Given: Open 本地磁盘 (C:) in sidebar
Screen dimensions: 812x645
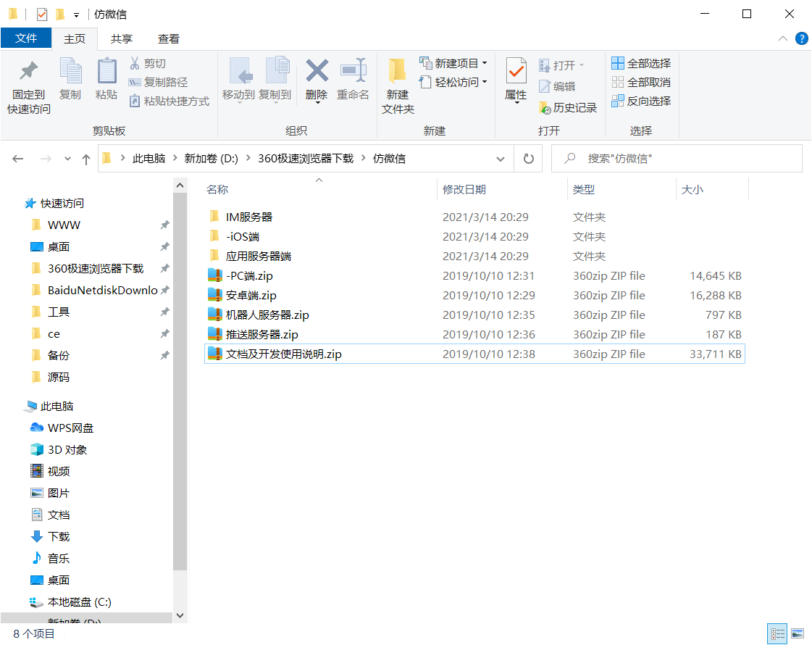Looking at the screenshot, I should click(x=70, y=602).
